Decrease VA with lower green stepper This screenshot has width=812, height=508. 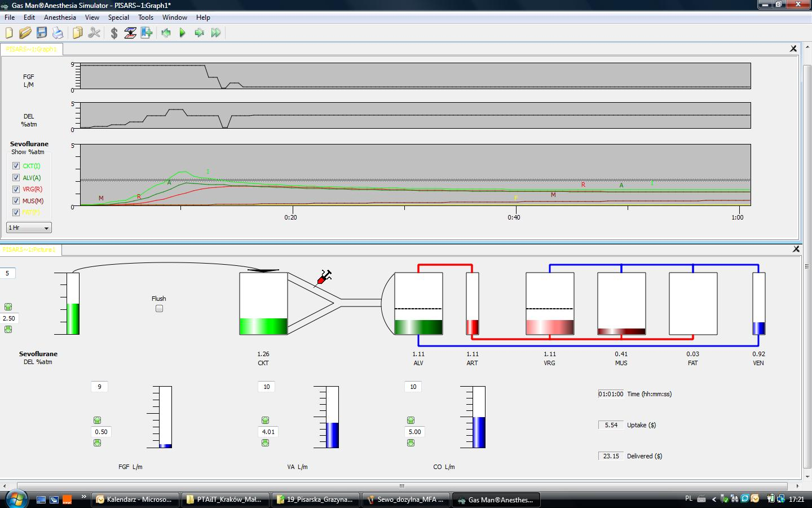[x=265, y=443]
